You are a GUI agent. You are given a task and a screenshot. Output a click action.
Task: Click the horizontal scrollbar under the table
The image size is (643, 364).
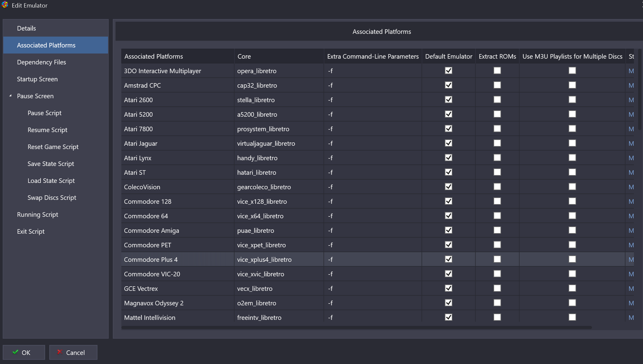(356, 327)
